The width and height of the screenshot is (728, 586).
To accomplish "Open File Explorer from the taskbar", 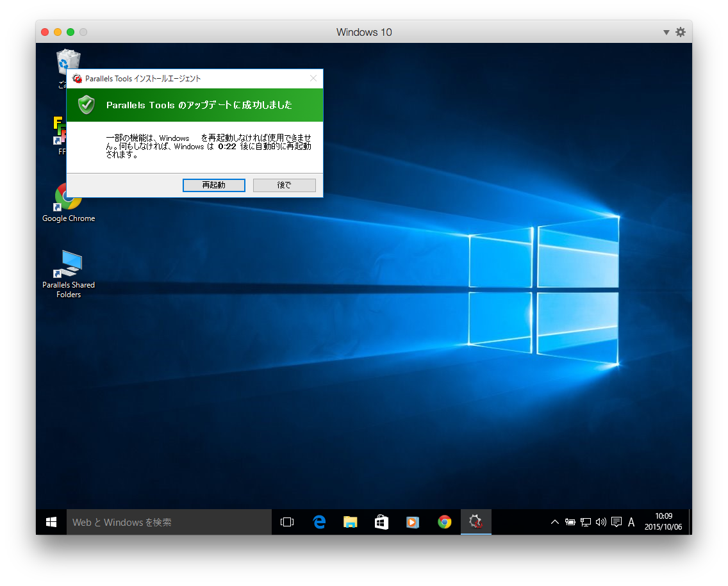I will coord(350,522).
